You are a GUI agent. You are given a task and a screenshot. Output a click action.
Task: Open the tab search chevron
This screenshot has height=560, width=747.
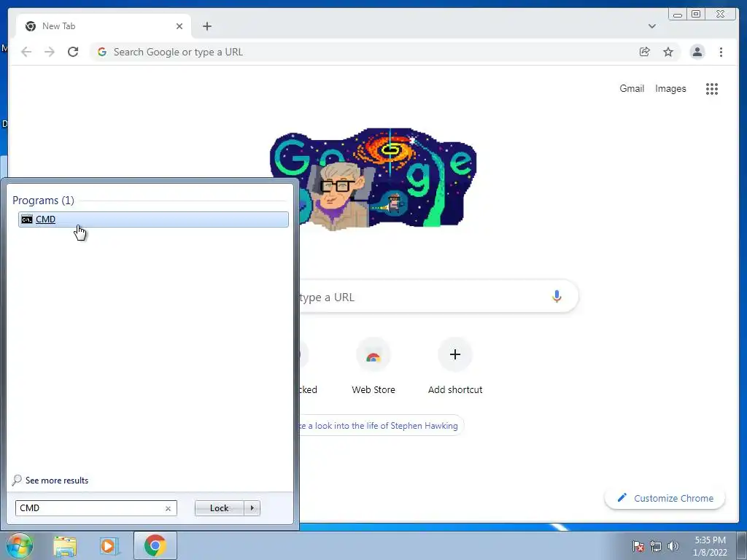click(652, 26)
